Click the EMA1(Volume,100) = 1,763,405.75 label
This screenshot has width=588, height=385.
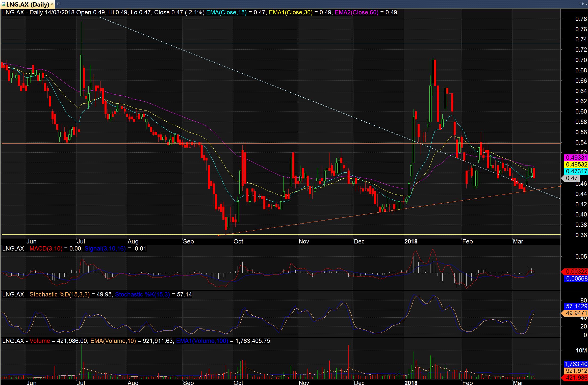tap(223, 341)
